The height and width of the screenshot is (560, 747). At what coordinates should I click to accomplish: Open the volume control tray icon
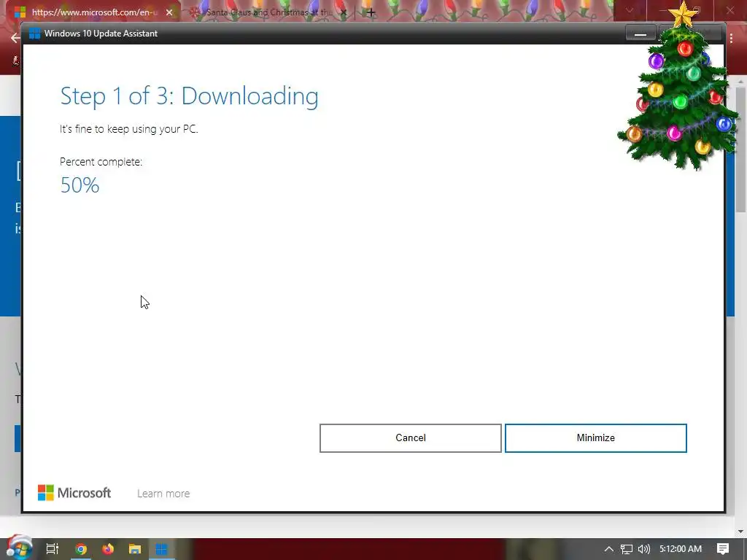pyautogui.click(x=643, y=549)
